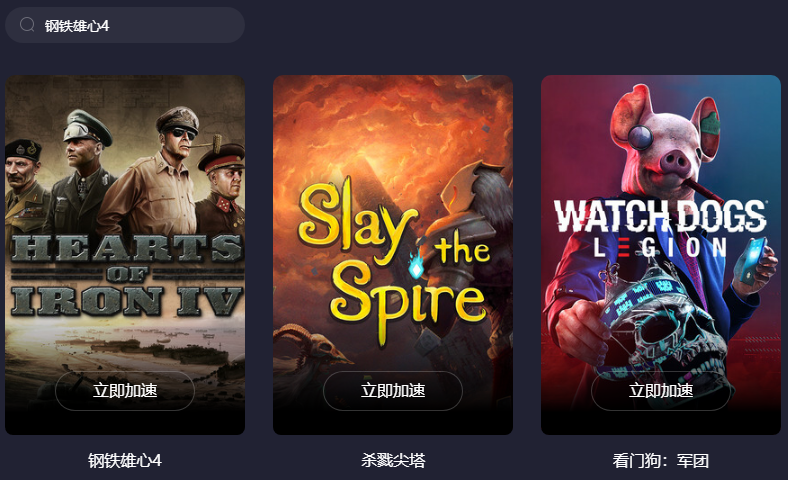This screenshot has width=788, height=480.
Task: Click the armored bird figure on Slay the Spire cover
Action: pyautogui.click(x=470, y=211)
